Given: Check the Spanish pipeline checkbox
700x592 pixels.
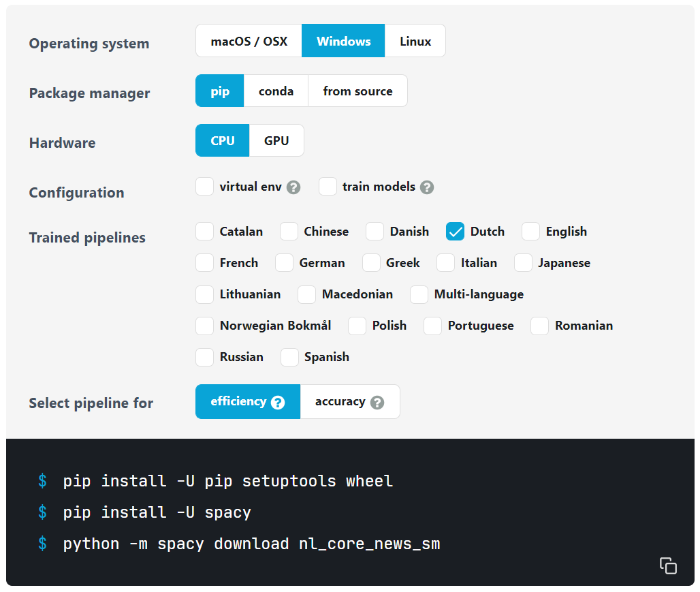Looking at the screenshot, I should [x=289, y=357].
